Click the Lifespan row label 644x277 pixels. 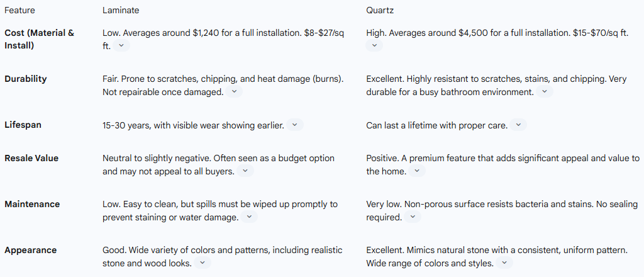point(23,125)
